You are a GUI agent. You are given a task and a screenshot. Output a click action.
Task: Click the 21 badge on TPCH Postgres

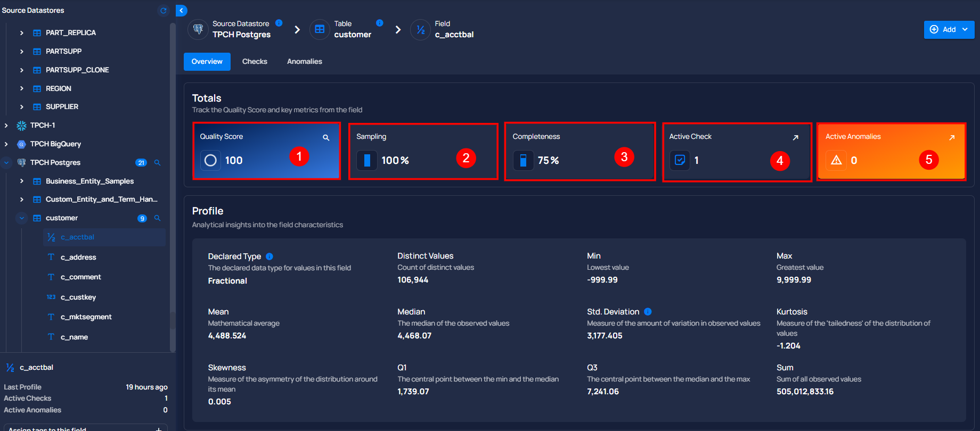[141, 163]
